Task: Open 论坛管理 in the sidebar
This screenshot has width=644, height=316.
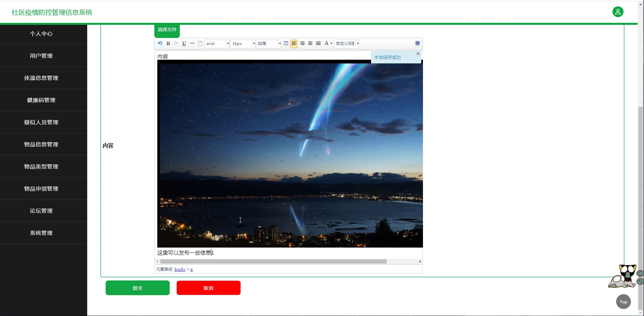Action: [x=41, y=211]
